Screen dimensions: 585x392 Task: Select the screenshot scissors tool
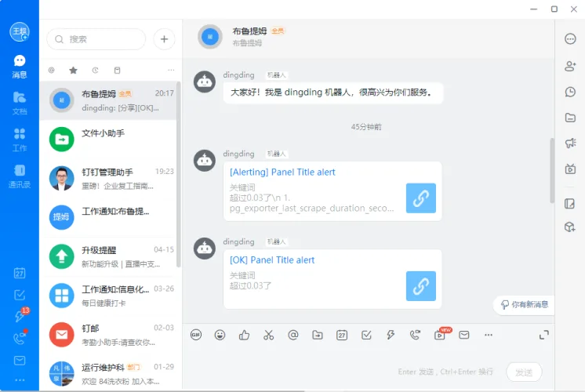click(269, 335)
